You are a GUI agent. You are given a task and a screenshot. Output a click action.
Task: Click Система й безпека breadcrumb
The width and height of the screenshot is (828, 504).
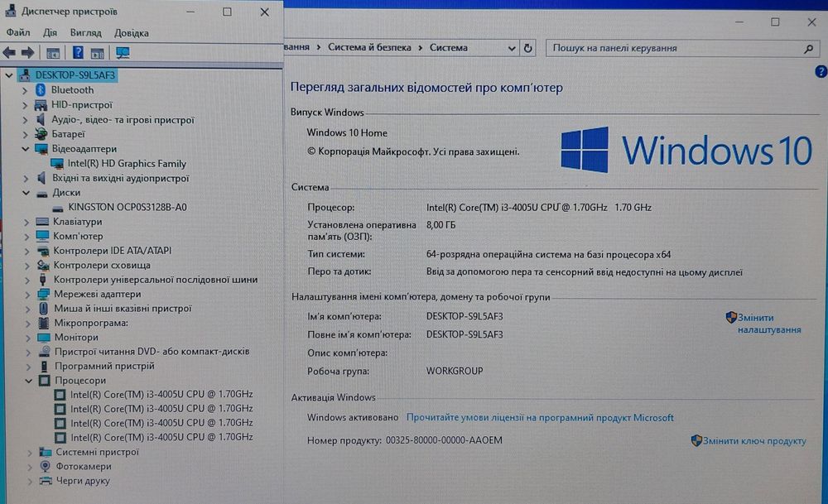[x=369, y=47]
